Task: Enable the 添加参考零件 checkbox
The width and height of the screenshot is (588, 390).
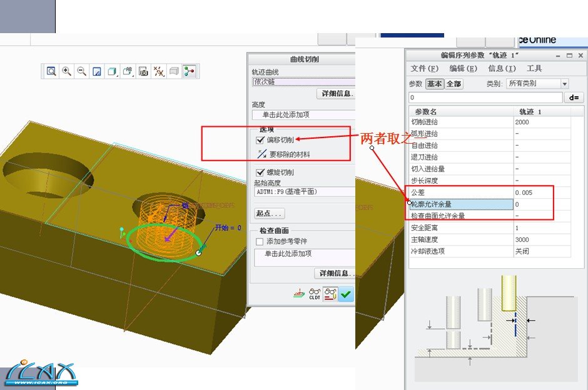Action: [260, 241]
